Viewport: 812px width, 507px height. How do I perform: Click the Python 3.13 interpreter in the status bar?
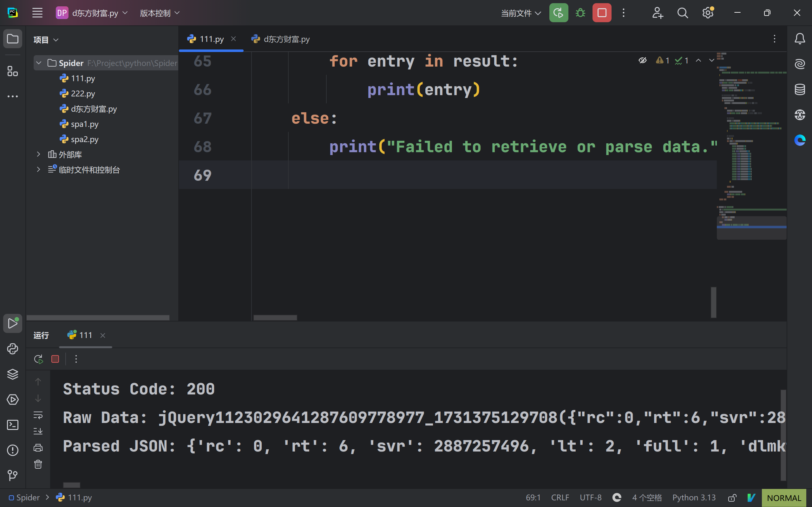694,497
